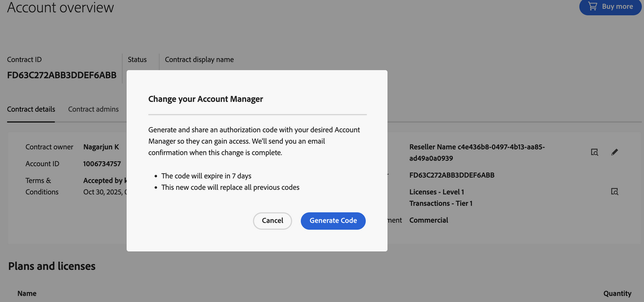Click the Account ID number 1006734757
Screen dimensions: 644x302
coord(102,164)
